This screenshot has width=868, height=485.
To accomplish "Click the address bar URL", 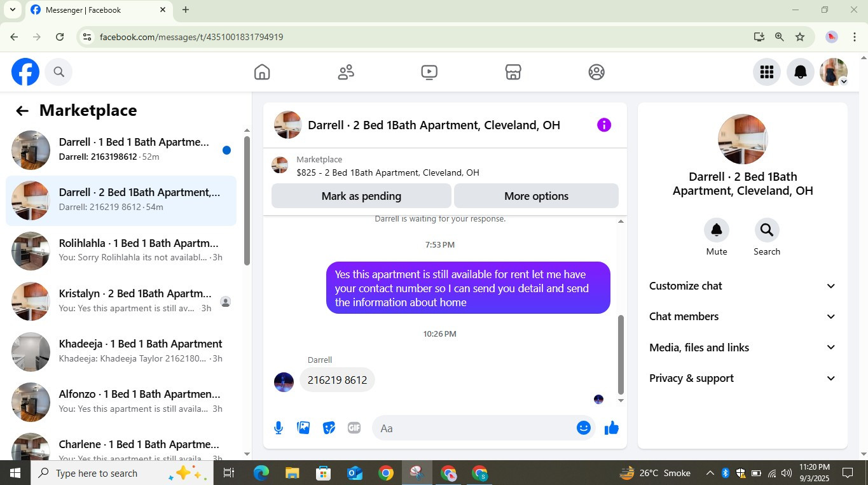I will 191,37.
